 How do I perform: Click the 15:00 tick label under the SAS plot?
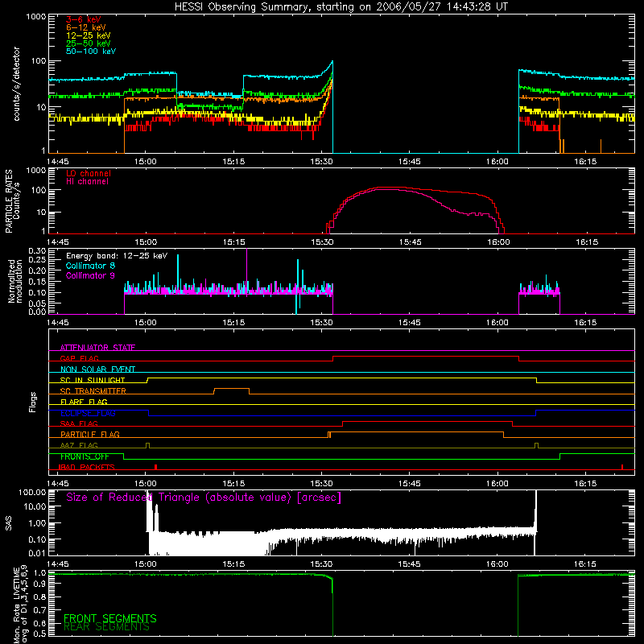click(x=146, y=564)
